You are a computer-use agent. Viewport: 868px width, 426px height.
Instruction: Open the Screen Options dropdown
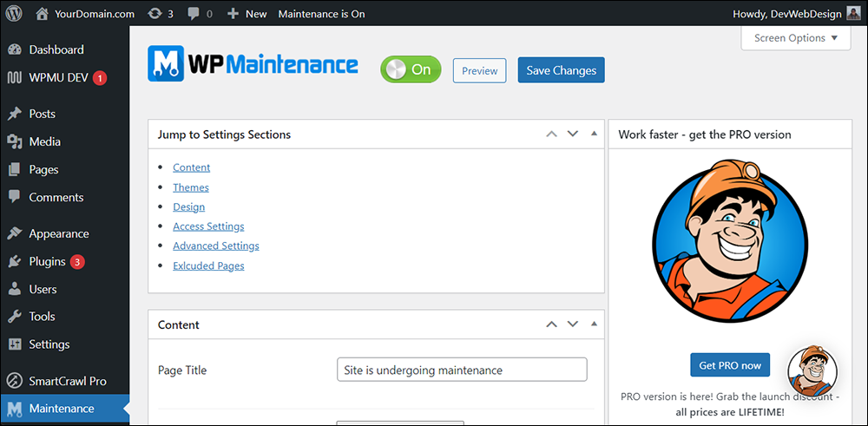pos(795,38)
